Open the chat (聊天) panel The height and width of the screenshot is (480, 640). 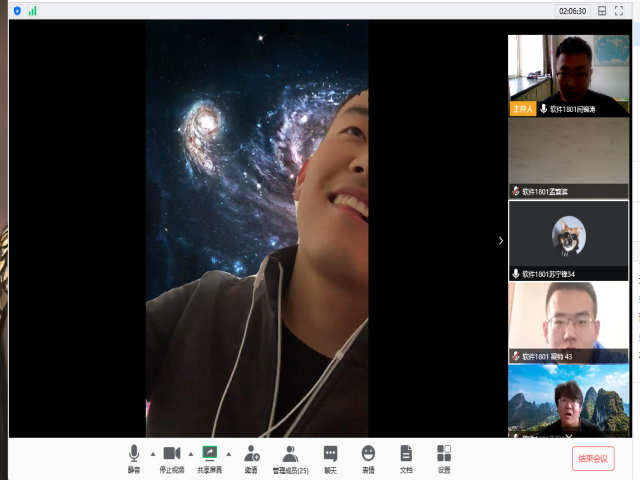tap(330, 457)
